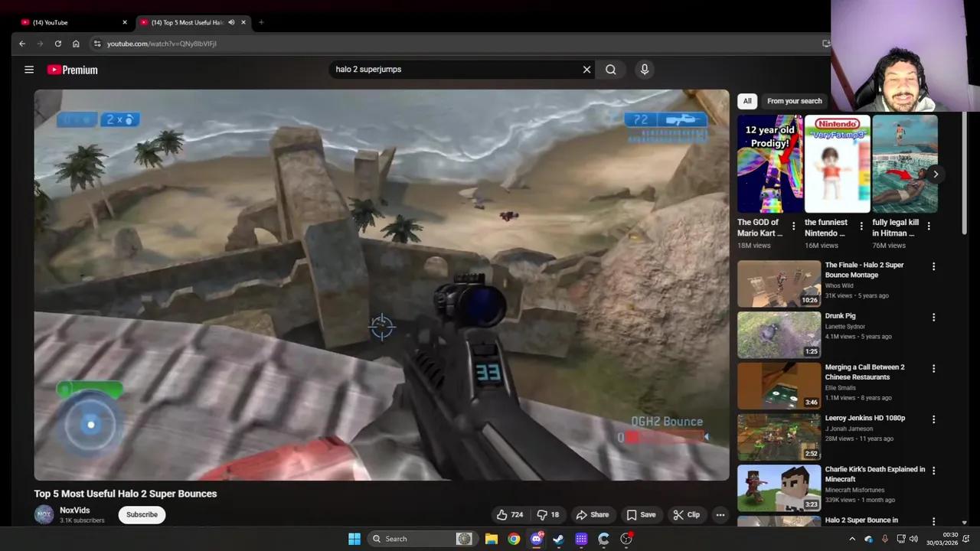Dislike the video with thumbs down
The width and height of the screenshot is (980, 551).
click(x=548, y=515)
